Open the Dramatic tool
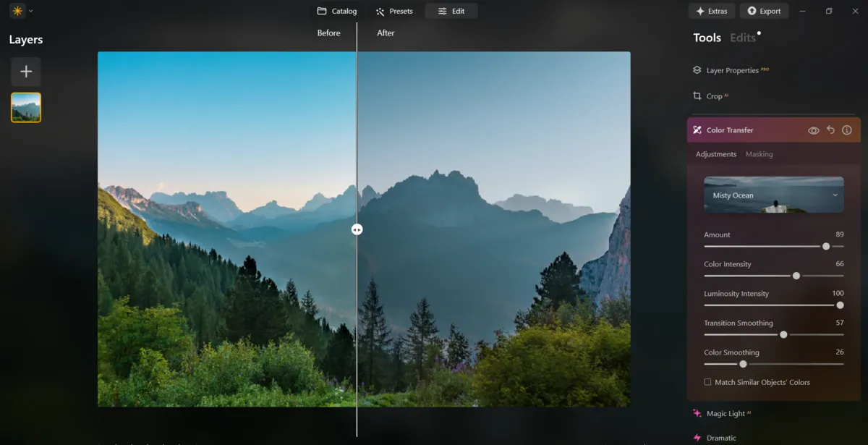 click(x=721, y=438)
